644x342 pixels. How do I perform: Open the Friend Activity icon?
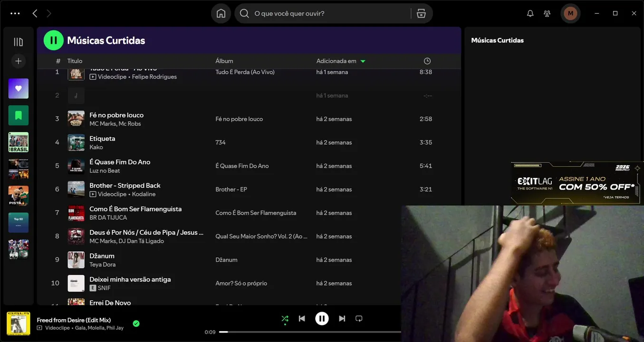click(548, 13)
